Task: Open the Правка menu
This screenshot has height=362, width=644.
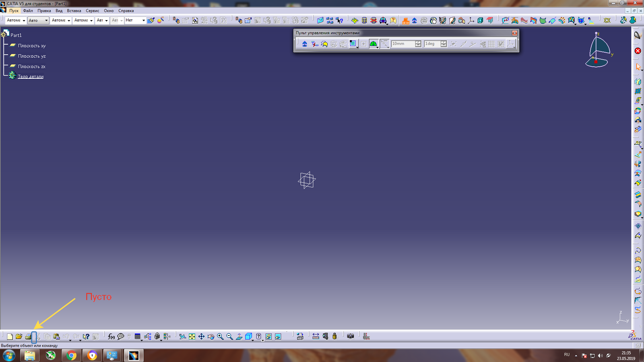Action: point(44,11)
